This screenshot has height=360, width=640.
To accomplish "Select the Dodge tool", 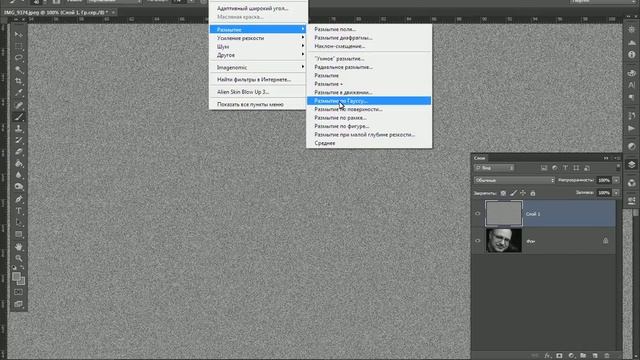I will click(x=18, y=187).
